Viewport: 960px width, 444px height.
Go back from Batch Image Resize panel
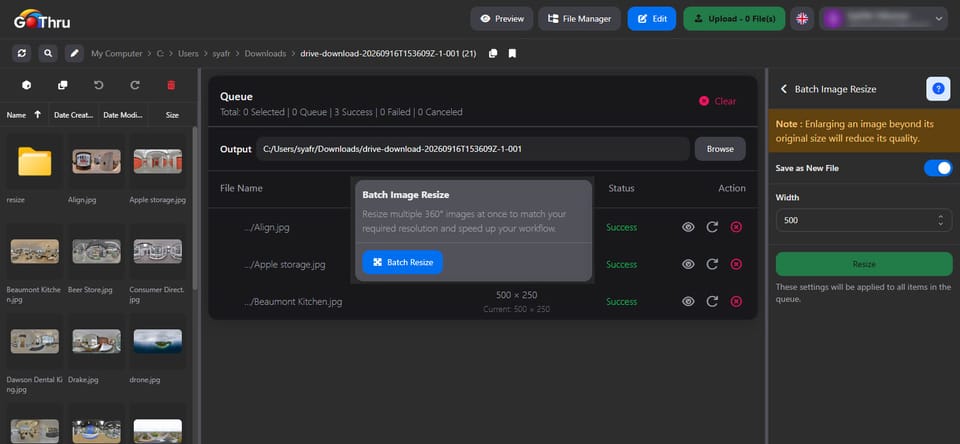[x=784, y=89]
